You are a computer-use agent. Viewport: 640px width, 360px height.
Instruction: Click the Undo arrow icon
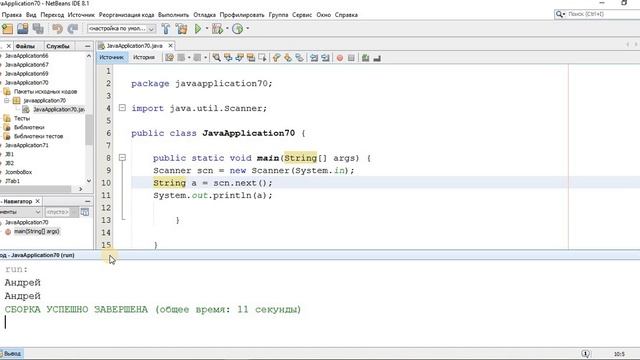[57, 29]
